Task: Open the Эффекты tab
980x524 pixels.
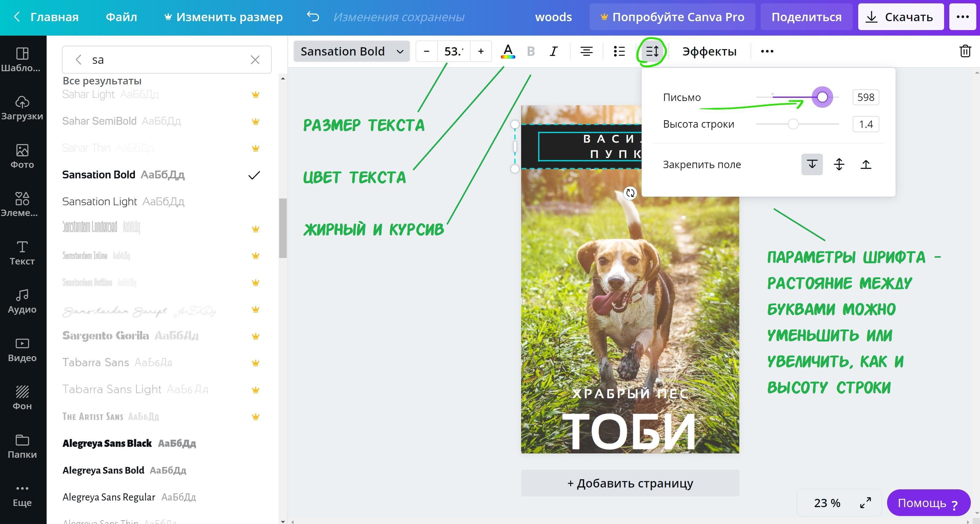Action: pyautogui.click(x=709, y=51)
